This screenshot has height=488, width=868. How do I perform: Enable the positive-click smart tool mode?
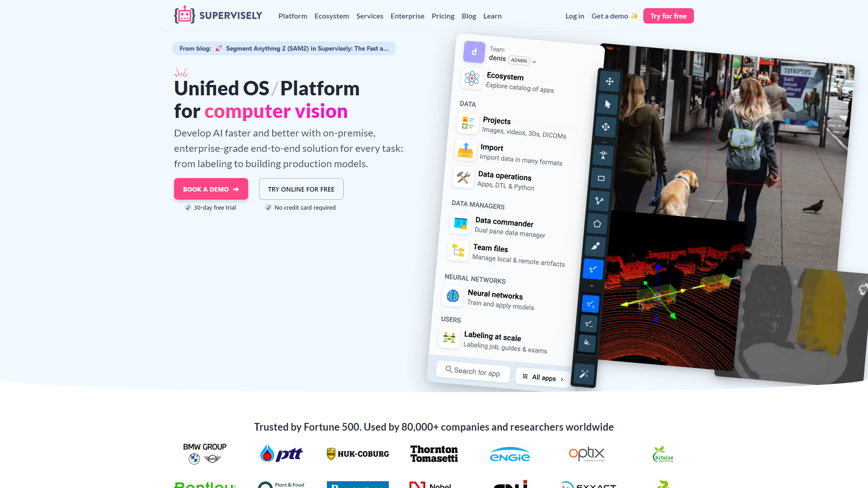click(590, 304)
